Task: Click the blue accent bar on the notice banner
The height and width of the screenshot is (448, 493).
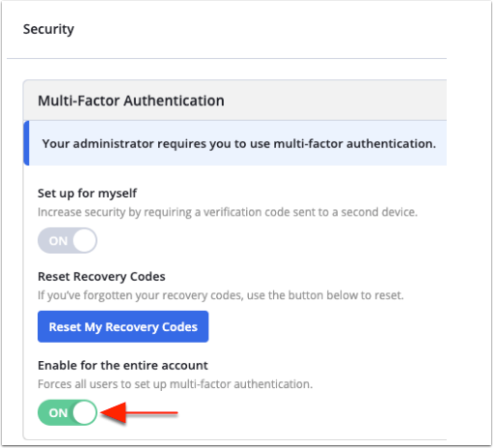Action: pos(26,143)
